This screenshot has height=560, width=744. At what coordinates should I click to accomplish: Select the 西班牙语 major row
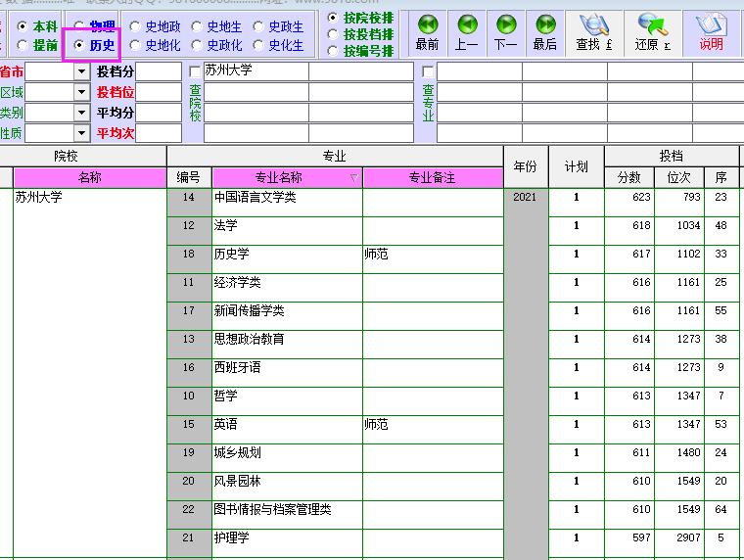(x=287, y=373)
